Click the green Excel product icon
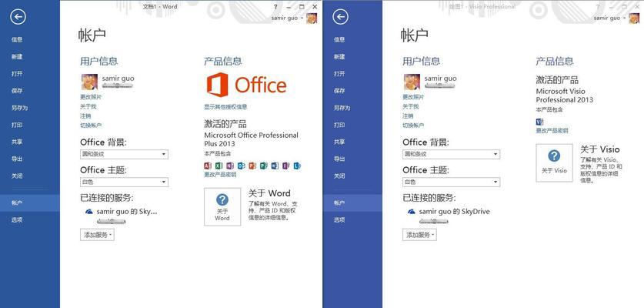The width and height of the screenshot is (644, 308). (x=219, y=166)
